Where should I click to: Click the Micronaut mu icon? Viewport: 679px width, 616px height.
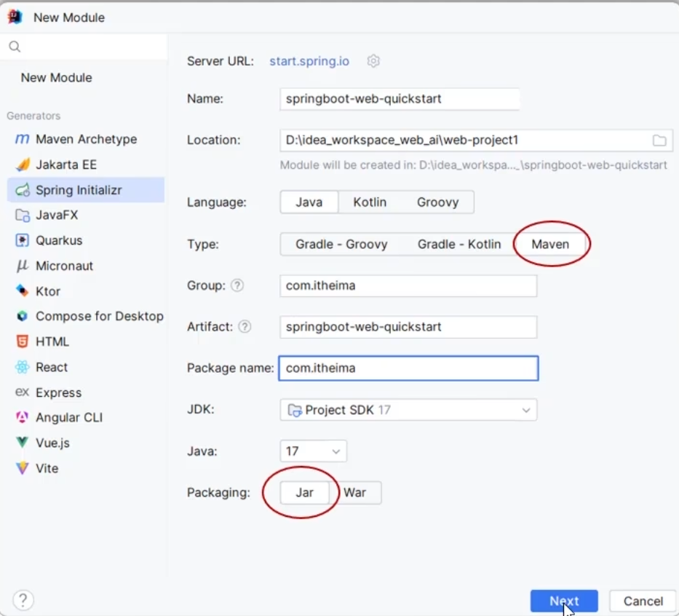point(22,266)
